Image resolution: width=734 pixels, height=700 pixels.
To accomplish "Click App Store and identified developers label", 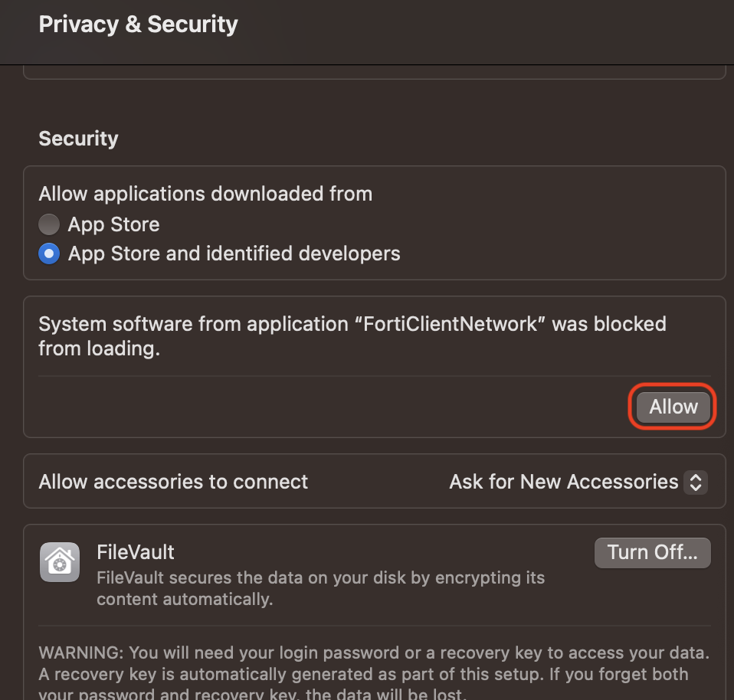I will tap(234, 254).
